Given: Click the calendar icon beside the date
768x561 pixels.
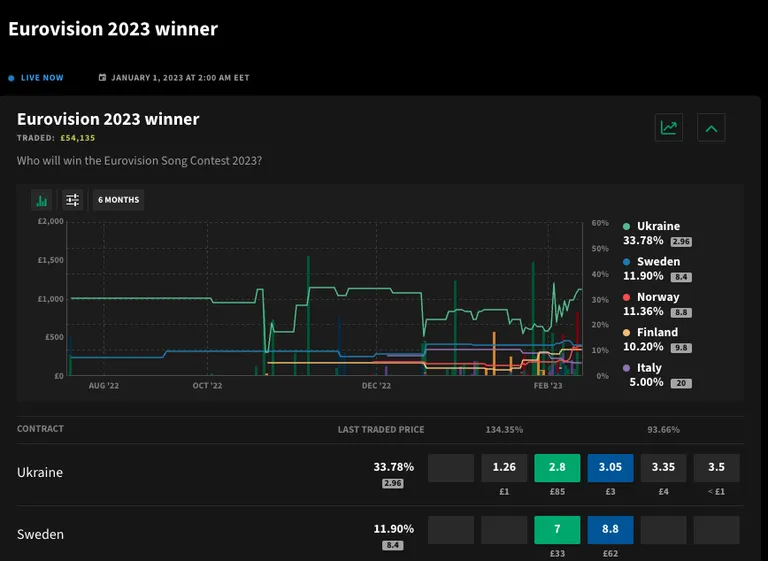Looking at the screenshot, I should click(102, 77).
